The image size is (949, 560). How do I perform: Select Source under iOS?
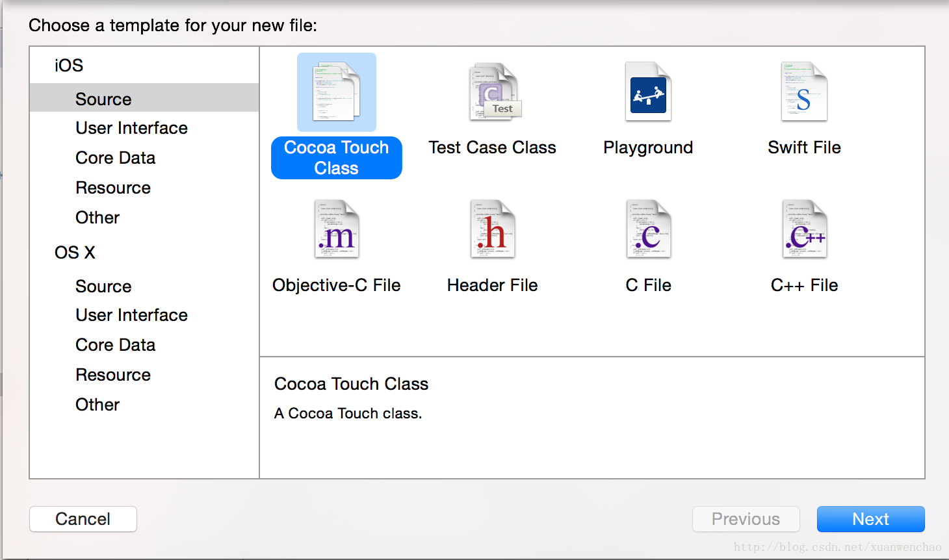144,98
